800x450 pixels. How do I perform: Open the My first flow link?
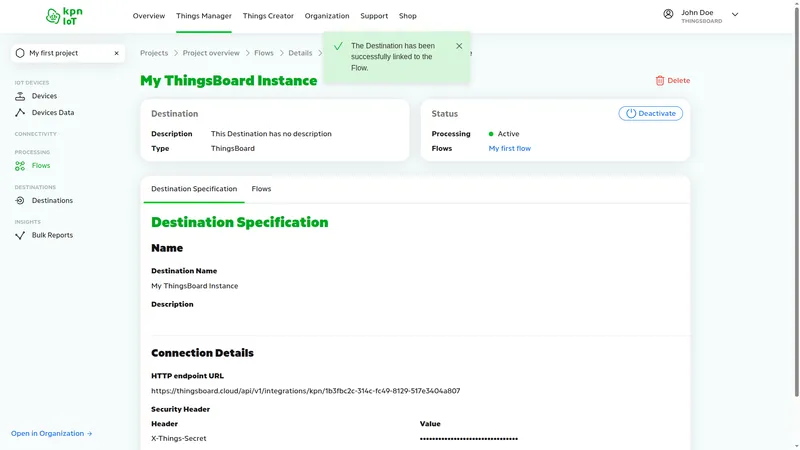click(509, 148)
